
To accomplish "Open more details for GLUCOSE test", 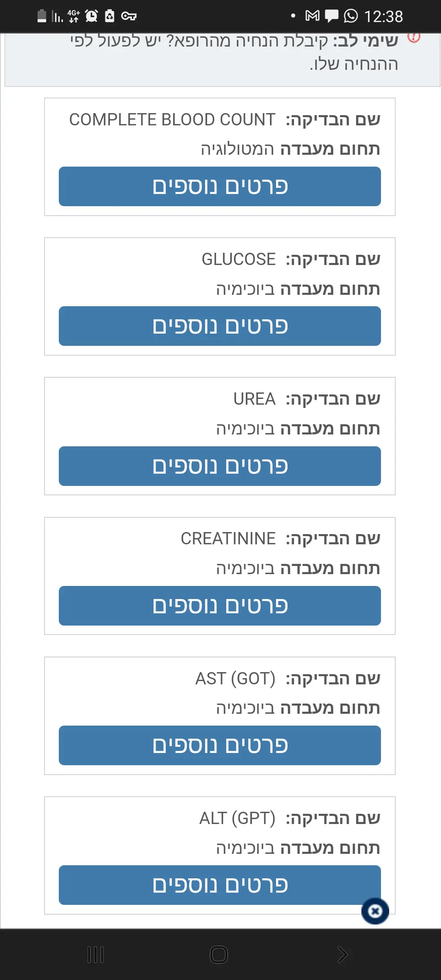I will [220, 326].
